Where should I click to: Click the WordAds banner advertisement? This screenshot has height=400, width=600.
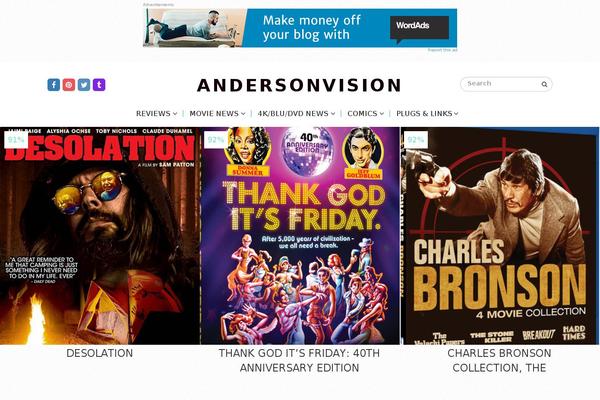click(300, 28)
